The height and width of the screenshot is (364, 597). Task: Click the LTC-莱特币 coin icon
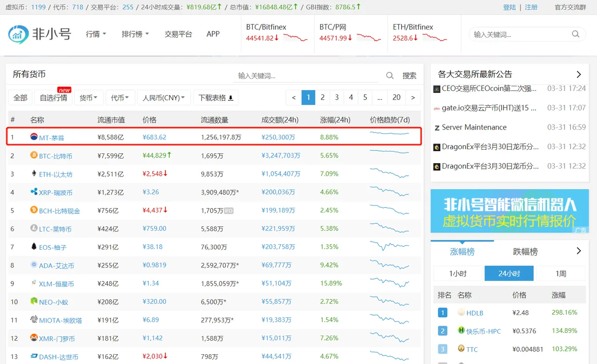[34, 228]
